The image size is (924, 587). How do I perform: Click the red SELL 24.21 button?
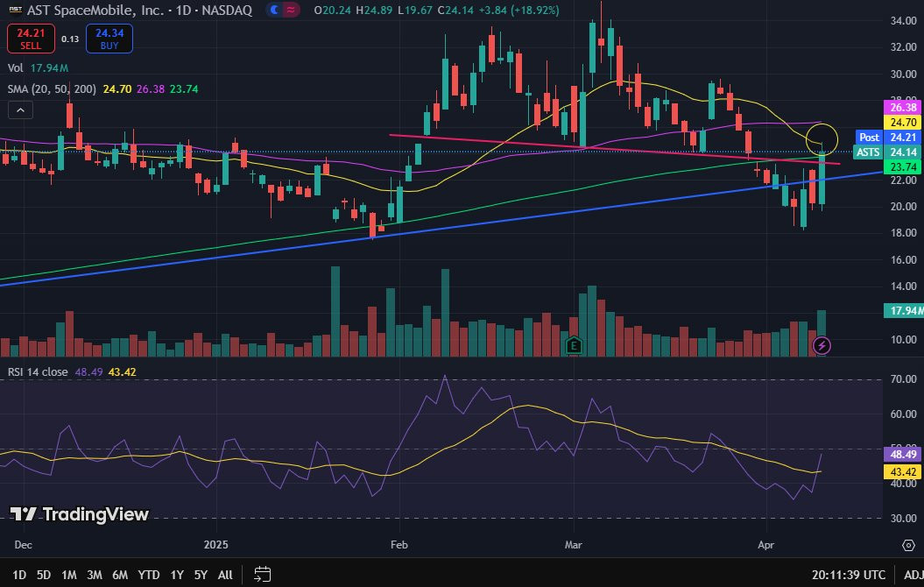31,39
